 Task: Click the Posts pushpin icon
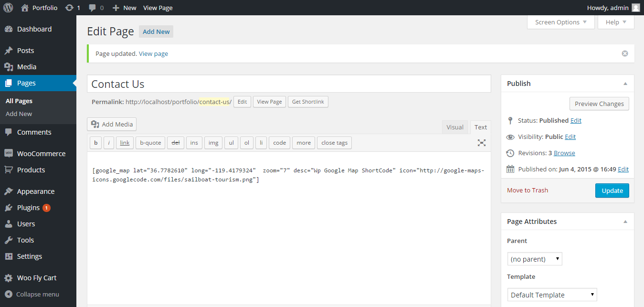click(9, 51)
